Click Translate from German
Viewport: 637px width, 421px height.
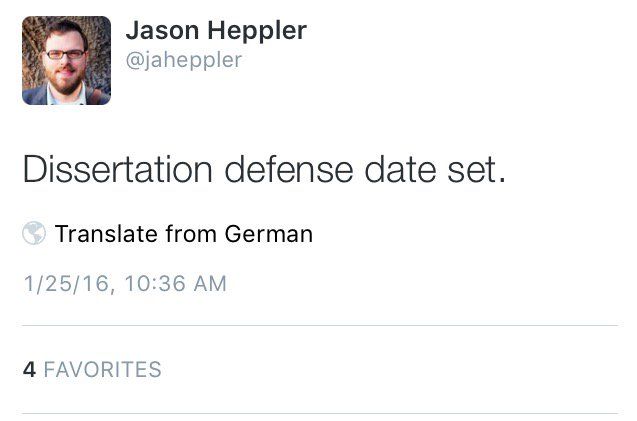click(183, 234)
